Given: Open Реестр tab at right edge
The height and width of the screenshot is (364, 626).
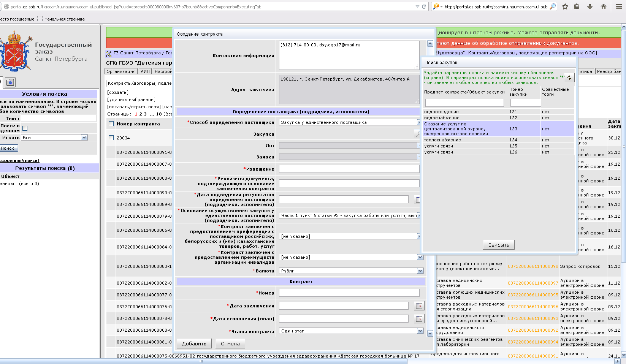Looking at the screenshot, I should (609, 71).
